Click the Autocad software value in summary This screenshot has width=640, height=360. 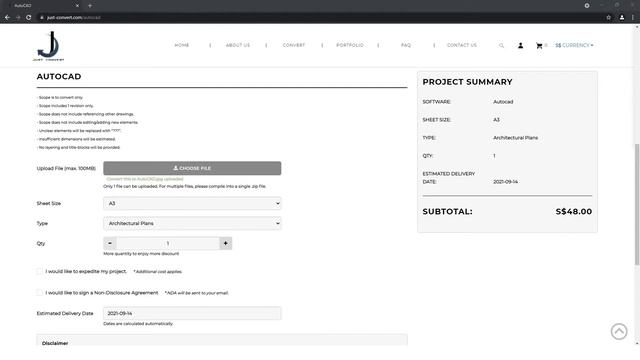click(x=503, y=102)
